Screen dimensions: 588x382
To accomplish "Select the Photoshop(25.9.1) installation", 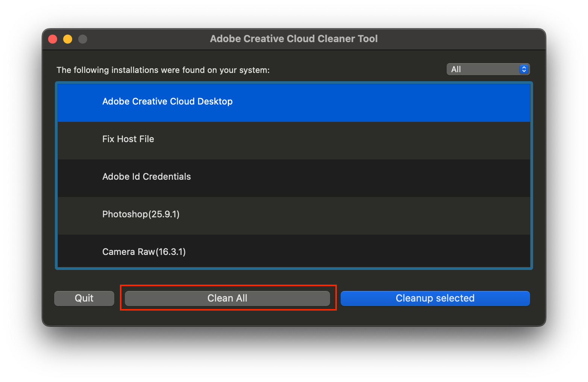I will 141,214.
